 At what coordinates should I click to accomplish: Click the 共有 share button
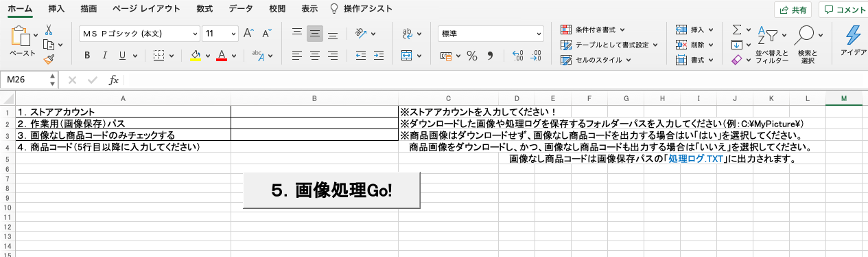click(x=793, y=10)
